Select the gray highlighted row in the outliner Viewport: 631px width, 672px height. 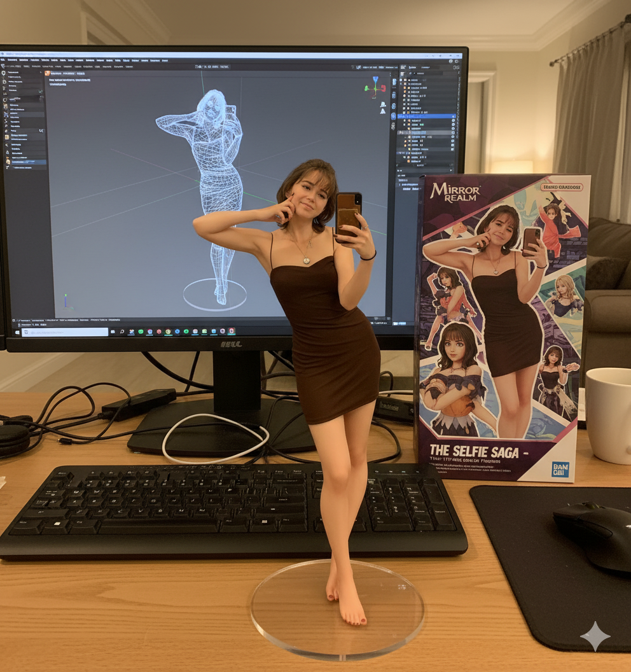426,133
